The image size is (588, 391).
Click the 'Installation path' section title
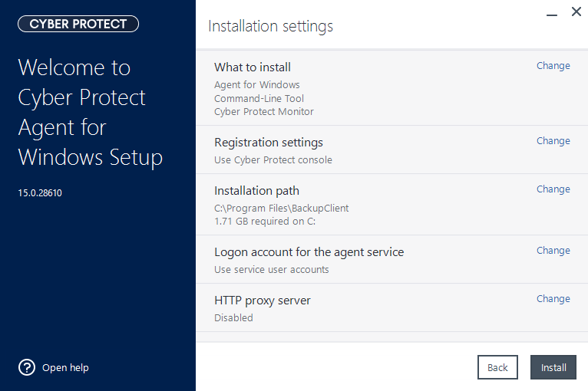[256, 191]
